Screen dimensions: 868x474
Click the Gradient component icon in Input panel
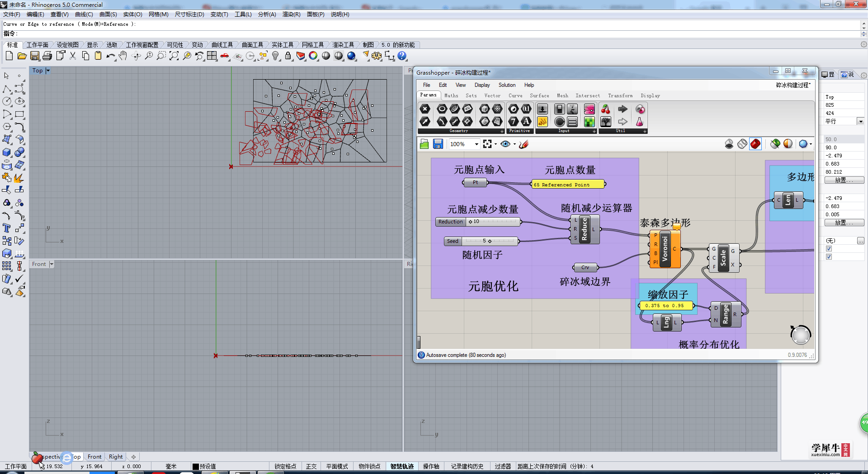(590, 109)
